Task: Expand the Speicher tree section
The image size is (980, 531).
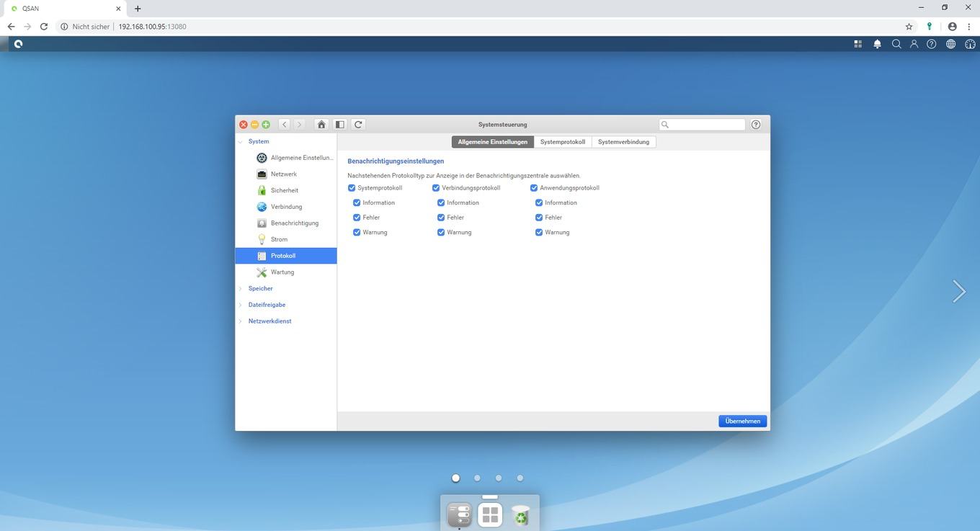Action: [241, 289]
